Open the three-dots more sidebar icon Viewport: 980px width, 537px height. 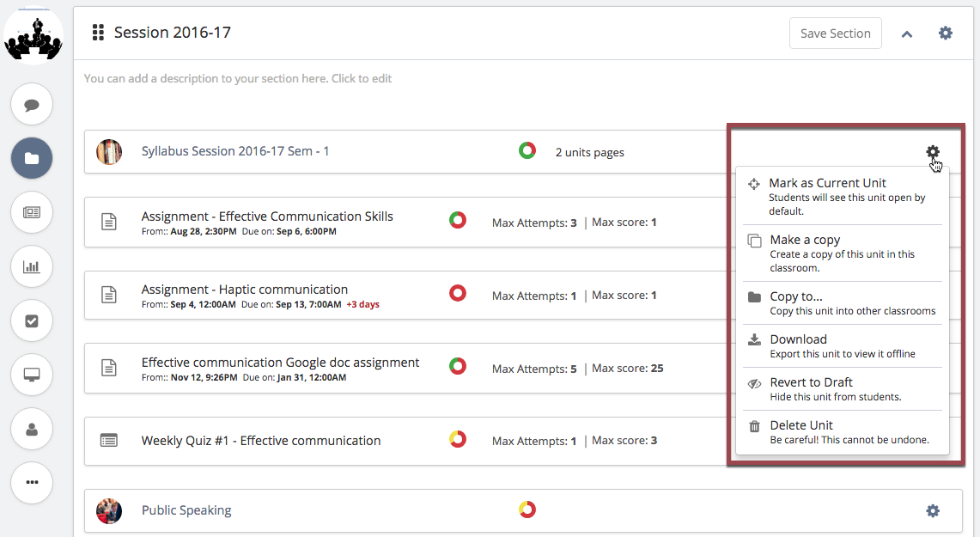coord(32,483)
